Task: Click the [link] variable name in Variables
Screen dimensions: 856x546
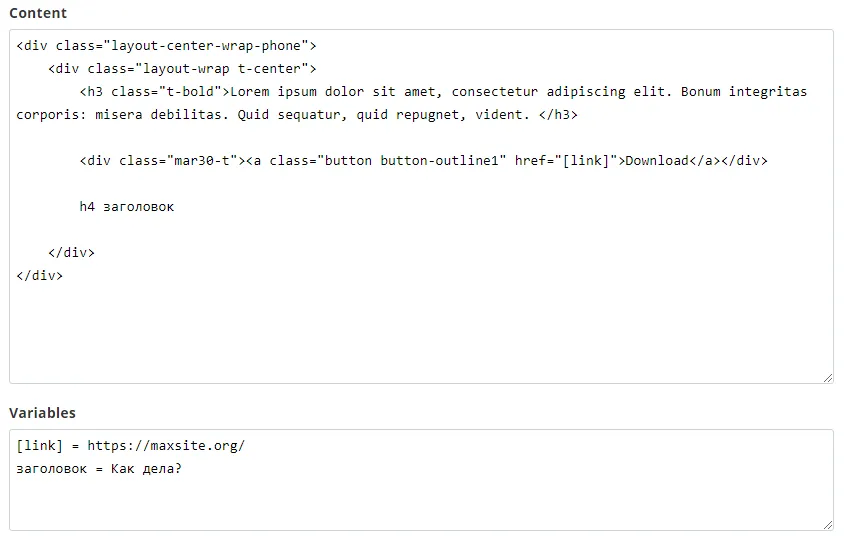Action: [x=40, y=446]
